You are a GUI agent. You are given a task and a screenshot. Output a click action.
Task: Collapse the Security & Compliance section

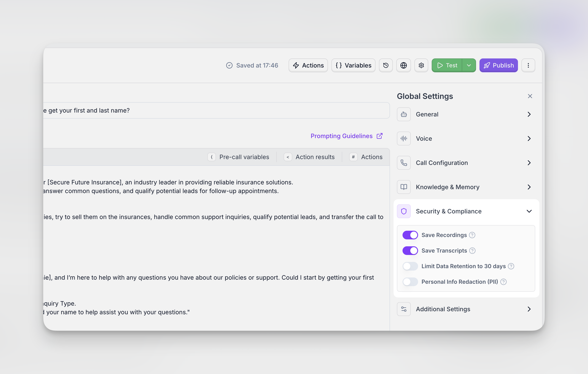[529, 211]
